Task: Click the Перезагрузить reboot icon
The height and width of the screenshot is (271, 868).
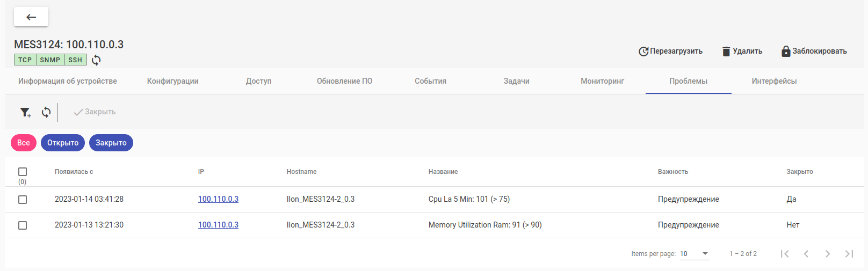Action: point(643,52)
